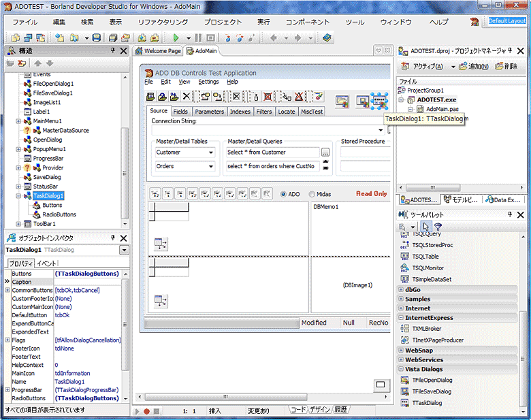
Task: Click the down arrow in Structure pane toolbar
Action: click(x=50, y=63)
